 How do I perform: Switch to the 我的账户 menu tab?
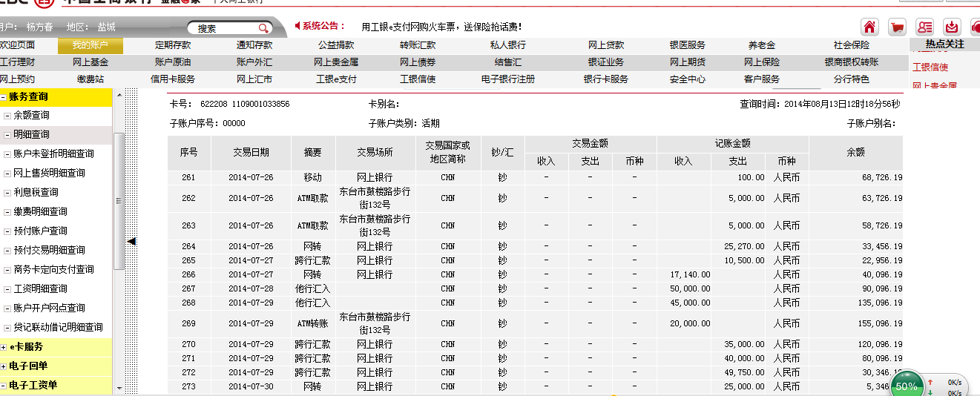pyautogui.click(x=90, y=45)
